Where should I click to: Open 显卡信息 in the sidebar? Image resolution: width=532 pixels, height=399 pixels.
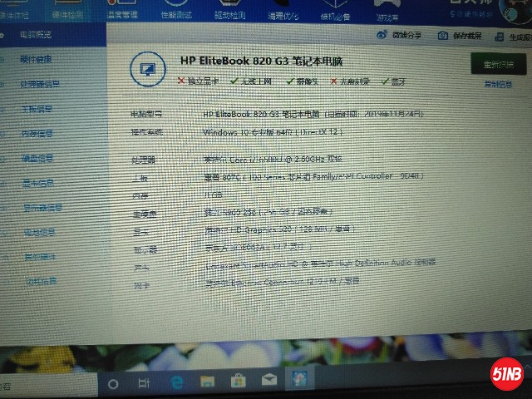click(x=38, y=183)
